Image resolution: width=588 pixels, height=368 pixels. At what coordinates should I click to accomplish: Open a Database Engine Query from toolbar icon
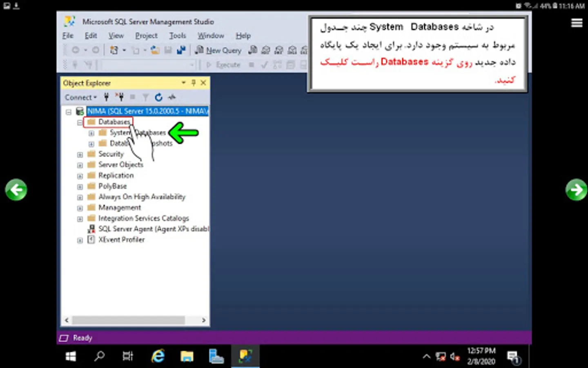click(x=253, y=50)
